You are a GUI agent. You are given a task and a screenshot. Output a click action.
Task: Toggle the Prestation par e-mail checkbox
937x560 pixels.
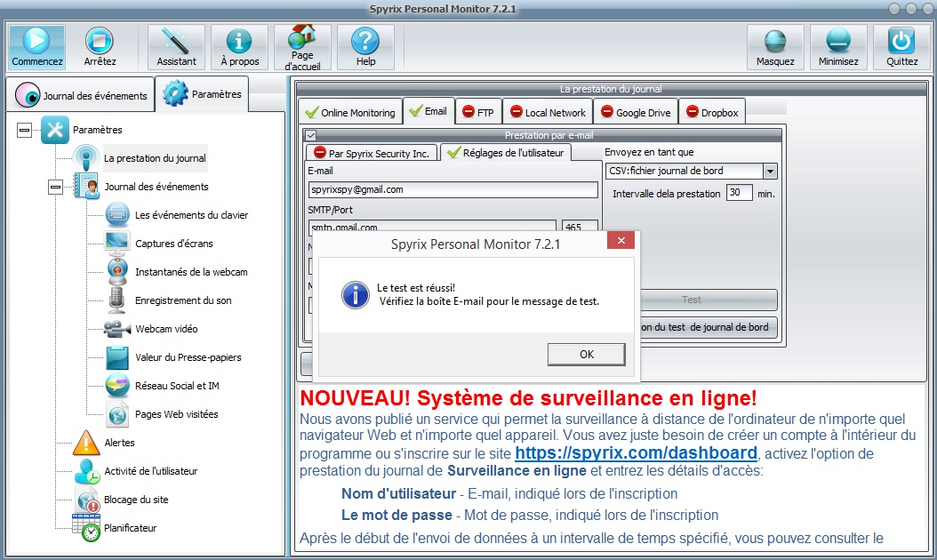tap(311, 135)
